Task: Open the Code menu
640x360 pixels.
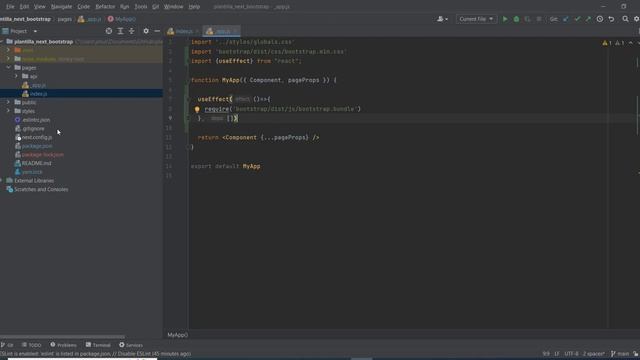Action: click(84, 7)
